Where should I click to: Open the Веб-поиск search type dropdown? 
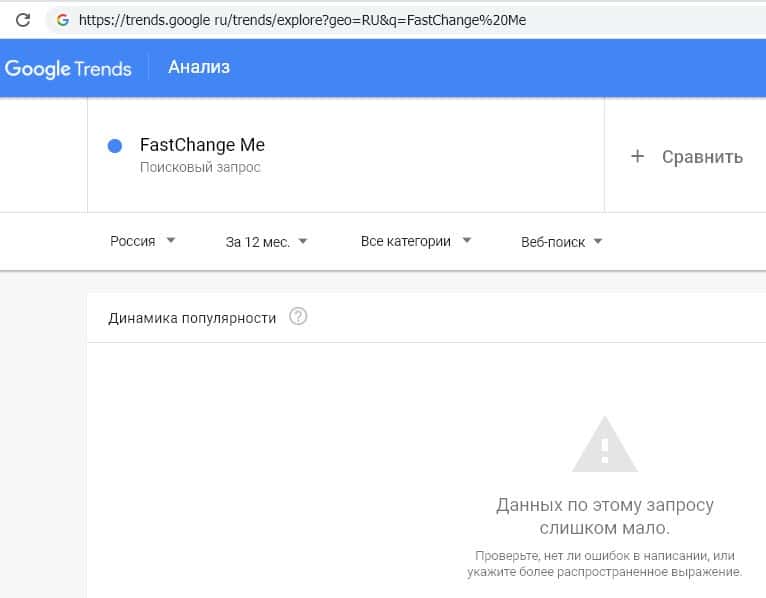[561, 241]
